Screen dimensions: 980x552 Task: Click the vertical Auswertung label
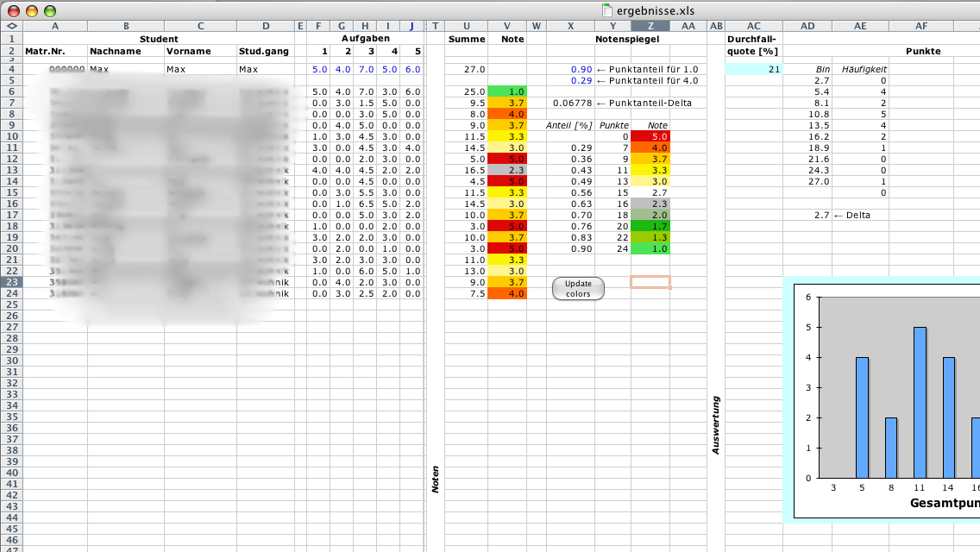[x=716, y=425]
